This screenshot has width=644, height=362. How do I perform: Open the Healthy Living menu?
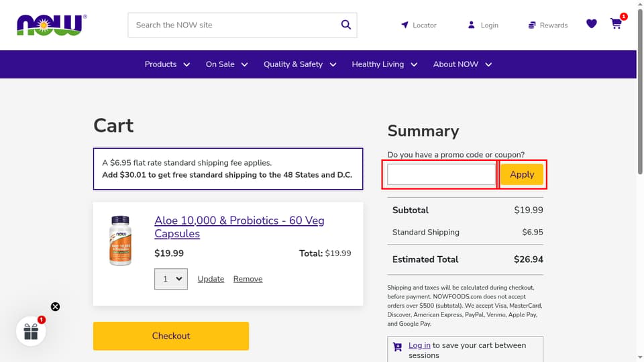pos(384,64)
